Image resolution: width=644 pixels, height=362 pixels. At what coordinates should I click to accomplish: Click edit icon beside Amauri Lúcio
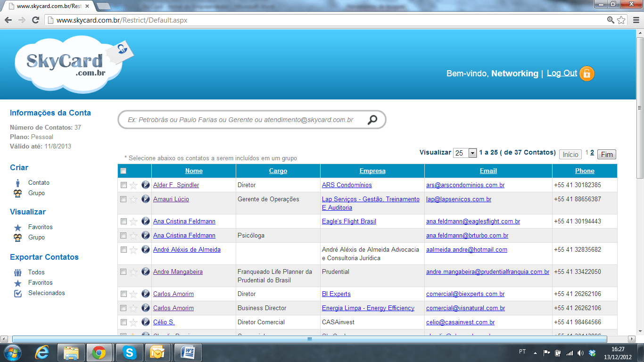coord(145,199)
